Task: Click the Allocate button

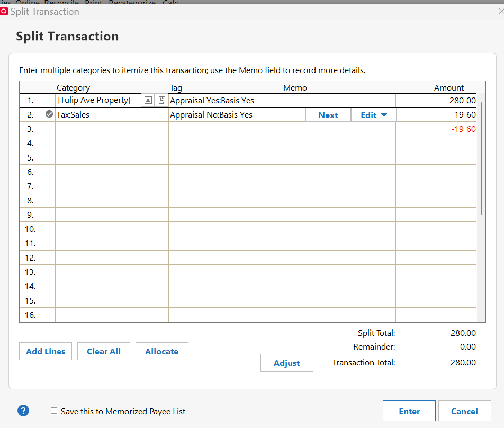Action: click(x=161, y=351)
